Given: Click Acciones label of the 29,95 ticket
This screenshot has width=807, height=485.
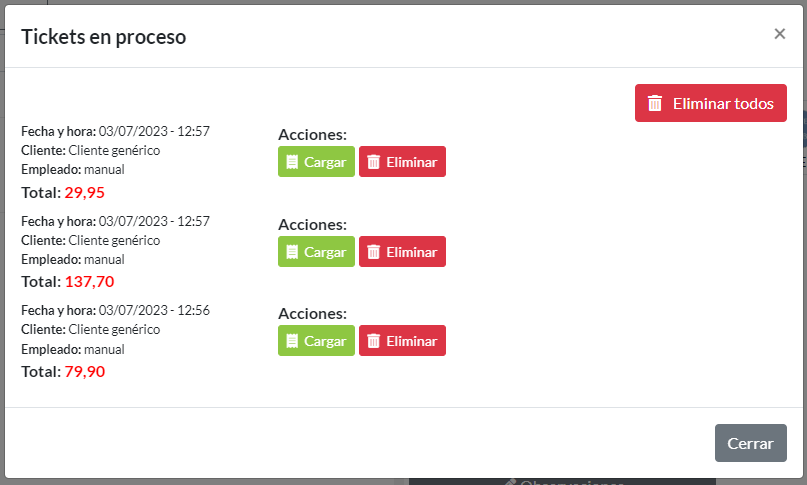Looking at the screenshot, I should point(312,135).
